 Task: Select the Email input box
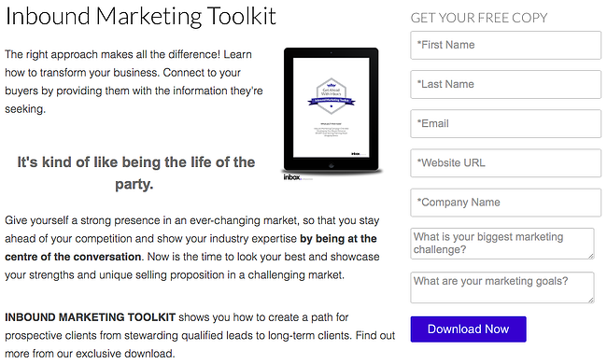coord(505,124)
